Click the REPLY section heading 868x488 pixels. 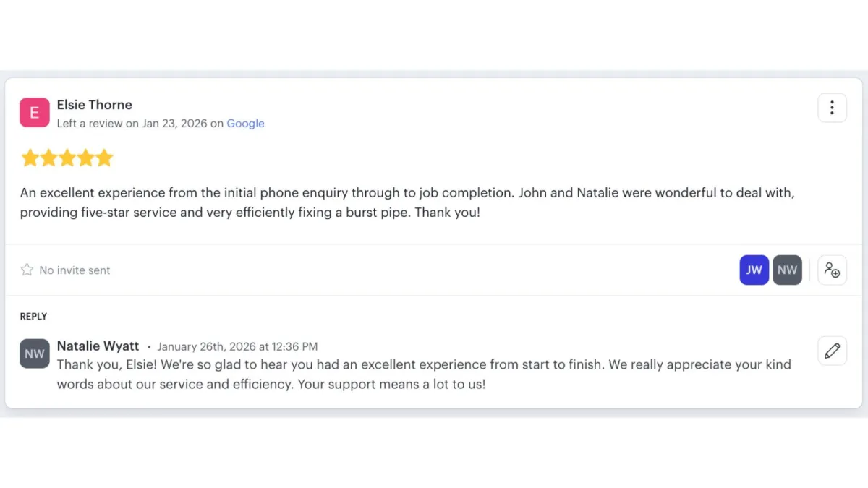[x=33, y=317]
